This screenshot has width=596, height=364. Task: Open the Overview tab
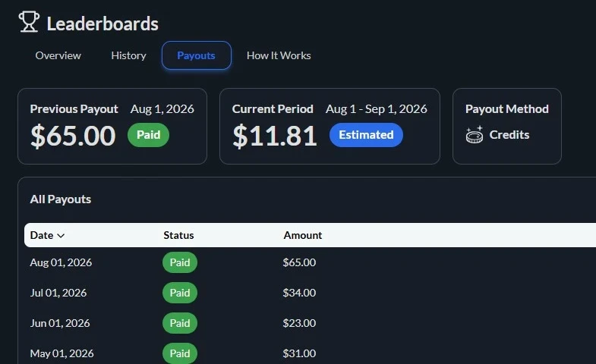pyautogui.click(x=58, y=55)
